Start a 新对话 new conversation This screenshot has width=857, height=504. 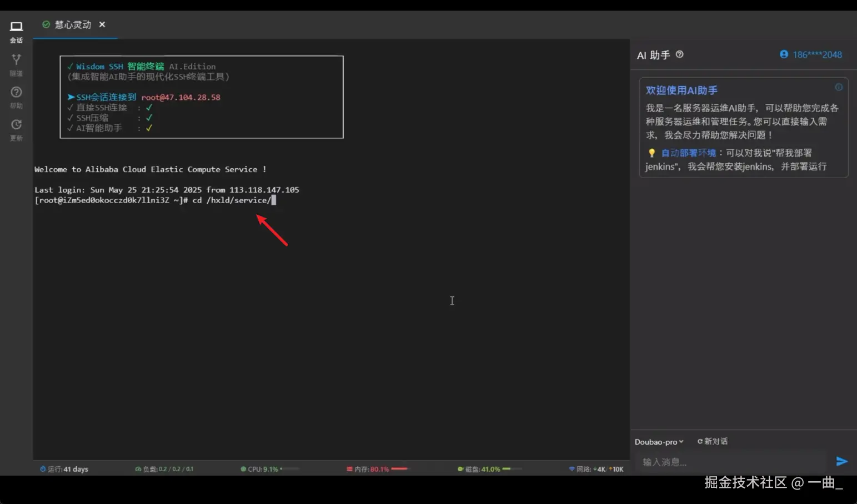tap(713, 441)
